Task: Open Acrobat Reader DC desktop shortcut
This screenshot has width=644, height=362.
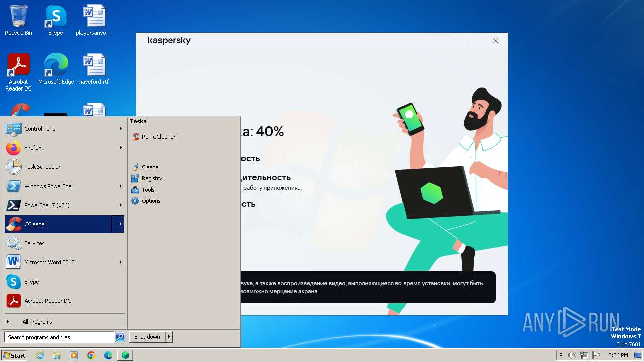Action: [x=18, y=72]
